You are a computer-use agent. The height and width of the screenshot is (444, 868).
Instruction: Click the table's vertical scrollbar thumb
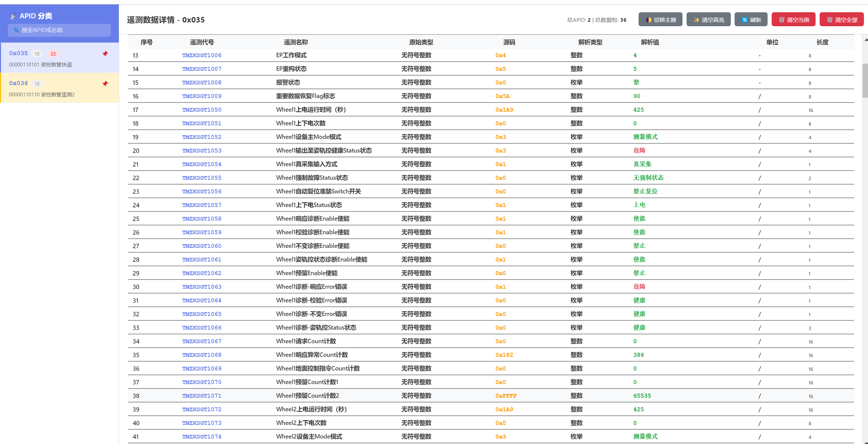(865, 81)
